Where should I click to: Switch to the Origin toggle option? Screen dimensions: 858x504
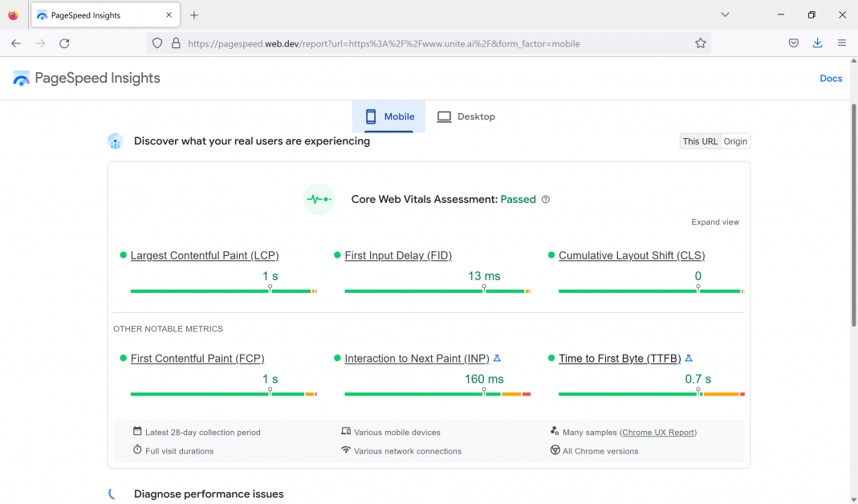[x=735, y=141]
